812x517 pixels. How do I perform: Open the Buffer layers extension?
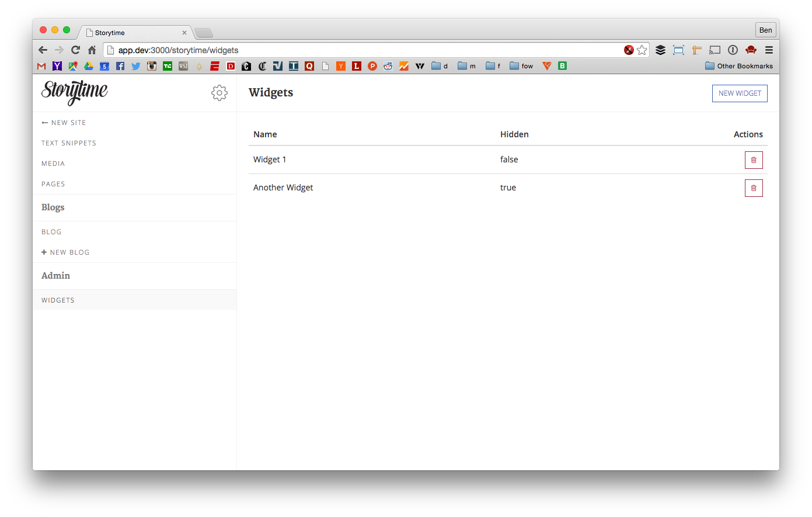[660, 50]
